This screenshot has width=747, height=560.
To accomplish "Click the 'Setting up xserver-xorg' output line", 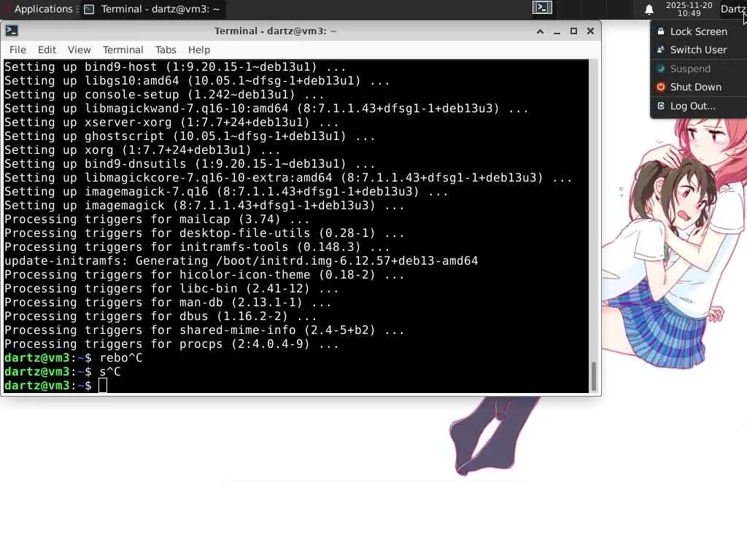I will click(171, 122).
